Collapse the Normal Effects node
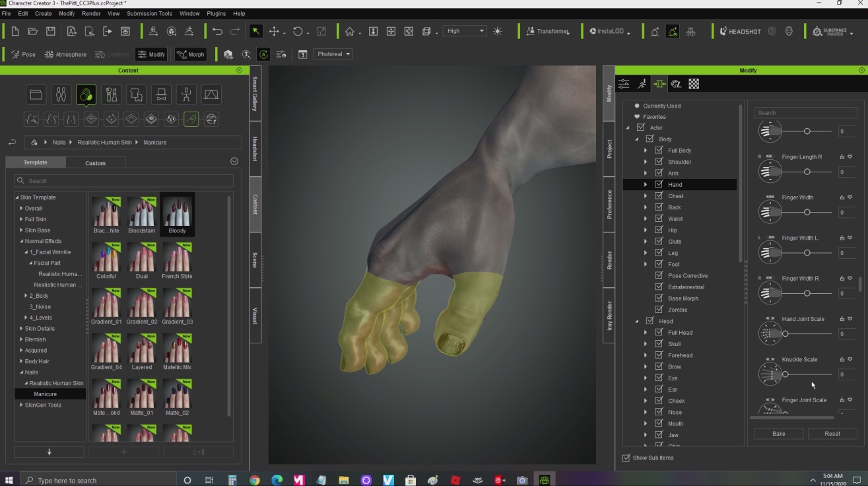 [x=21, y=241]
